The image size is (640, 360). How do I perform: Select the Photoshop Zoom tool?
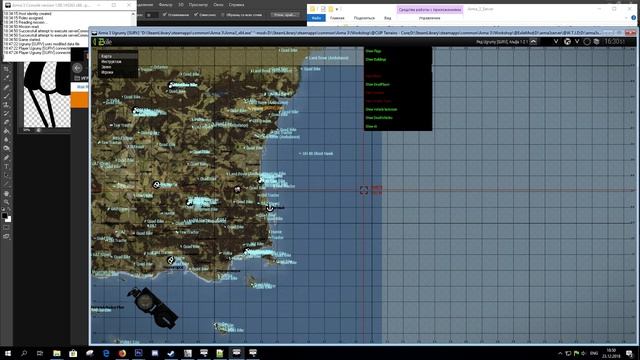click(x=6, y=202)
